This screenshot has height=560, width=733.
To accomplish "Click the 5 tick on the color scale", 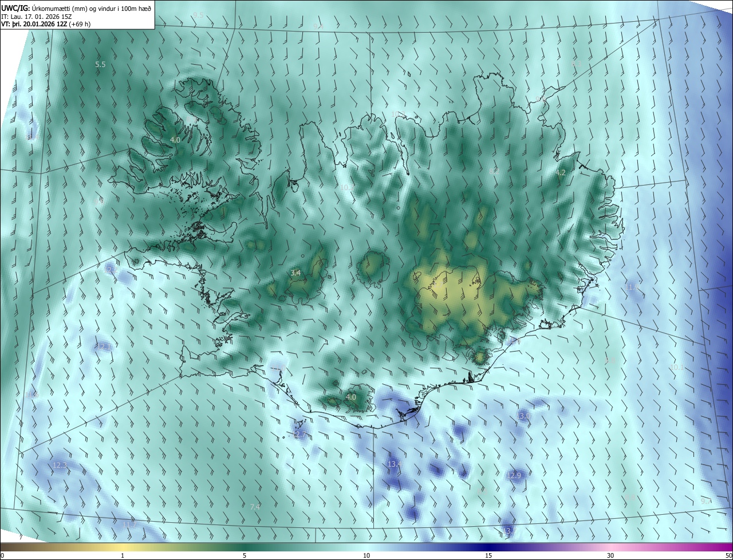I will tap(245, 555).
